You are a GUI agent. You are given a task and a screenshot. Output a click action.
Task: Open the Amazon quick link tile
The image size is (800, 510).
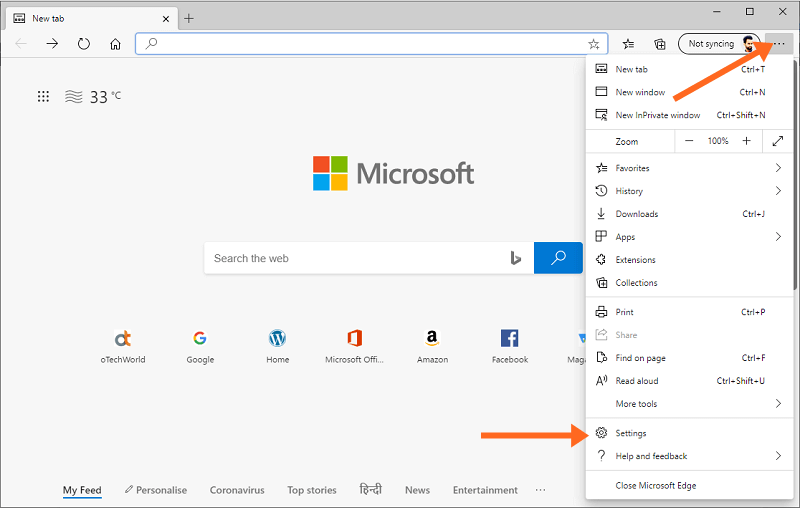(432, 346)
